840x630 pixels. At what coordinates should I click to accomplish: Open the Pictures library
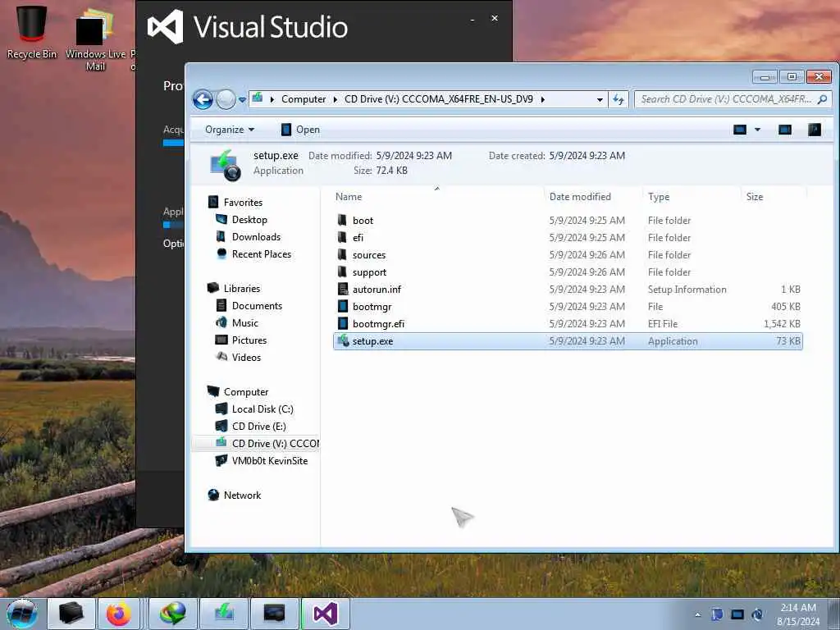(x=249, y=340)
